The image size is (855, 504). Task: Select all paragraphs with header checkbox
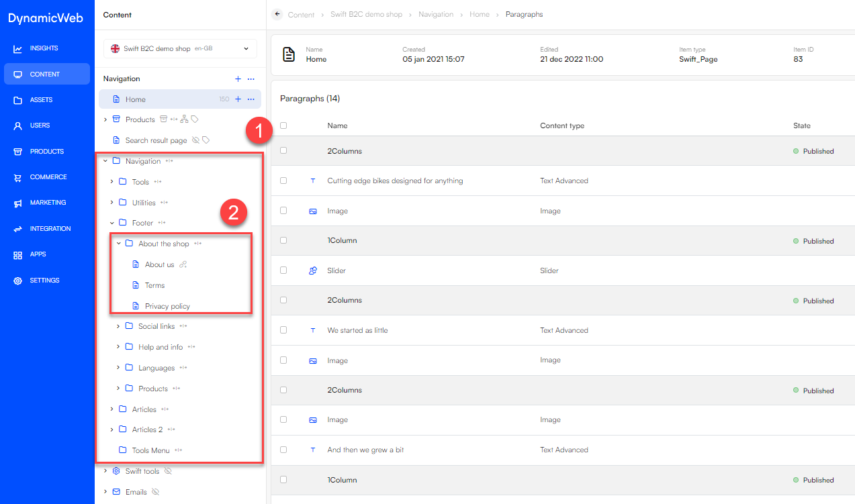tap(283, 125)
